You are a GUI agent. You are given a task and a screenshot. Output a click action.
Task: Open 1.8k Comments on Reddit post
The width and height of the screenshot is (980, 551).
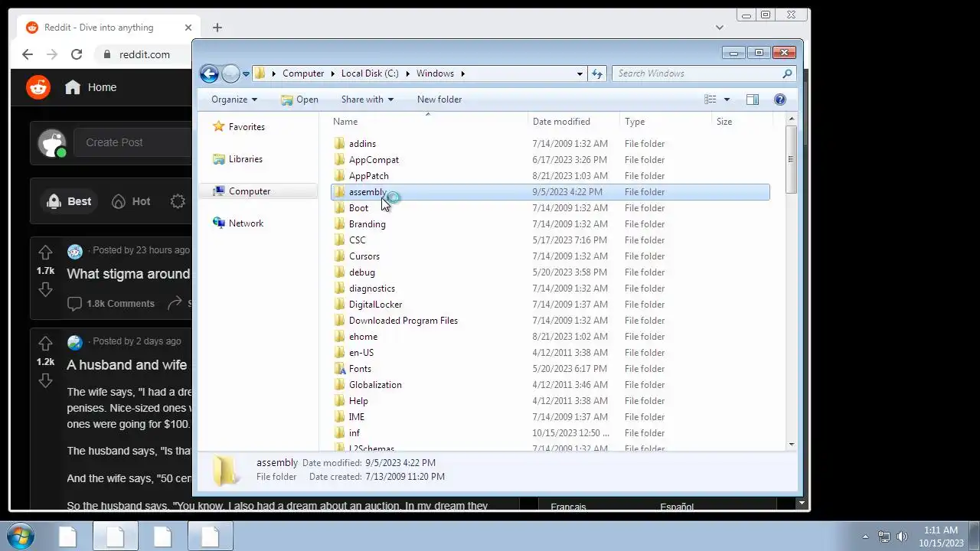pos(111,304)
